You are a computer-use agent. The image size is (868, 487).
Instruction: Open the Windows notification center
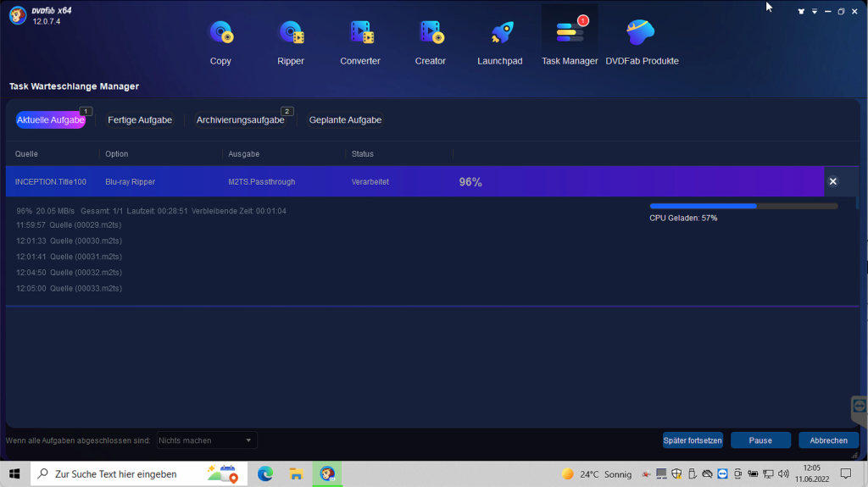pyautogui.click(x=846, y=473)
